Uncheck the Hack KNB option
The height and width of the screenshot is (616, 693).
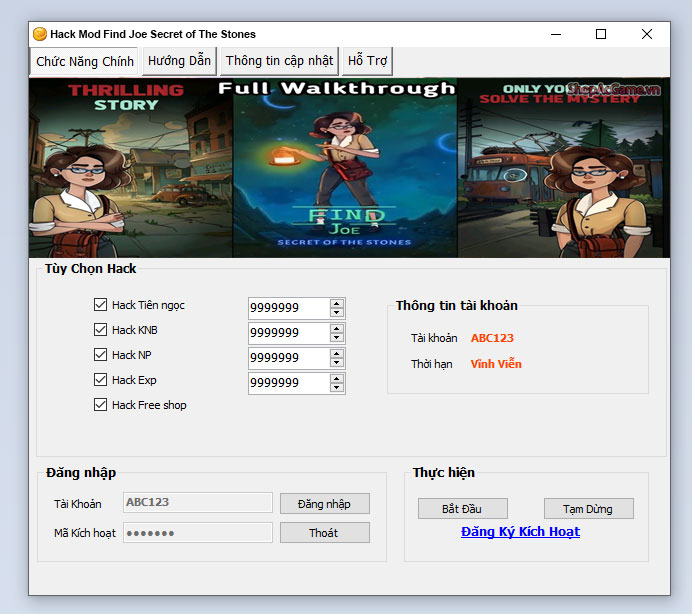(x=100, y=330)
